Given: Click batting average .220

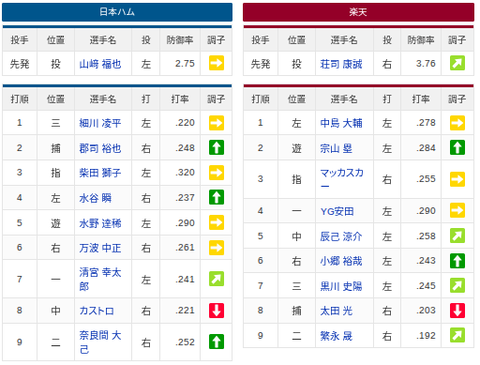Looking at the screenshot, I should 185,123.
